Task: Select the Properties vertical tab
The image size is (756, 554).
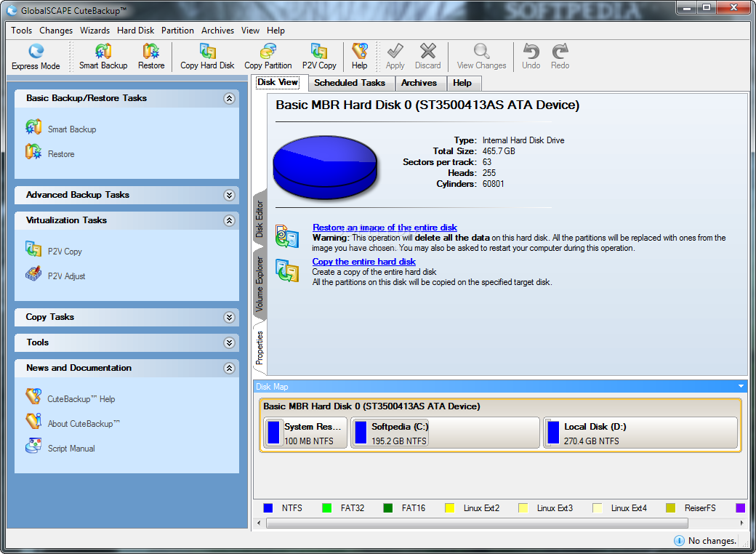Action: click(x=260, y=348)
